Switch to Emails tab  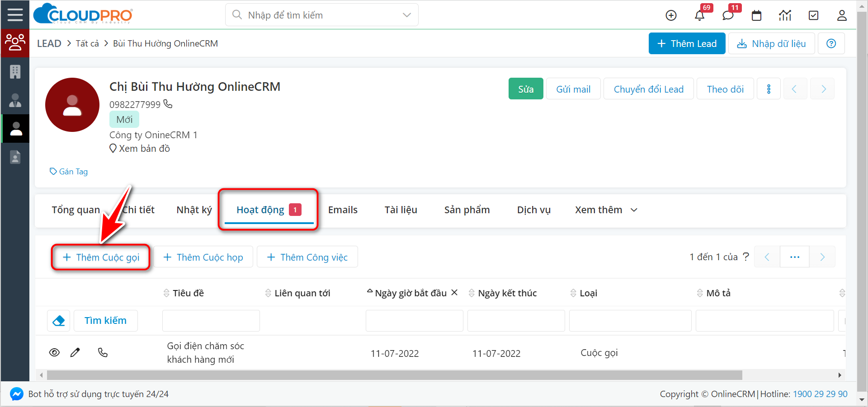tap(343, 210)
